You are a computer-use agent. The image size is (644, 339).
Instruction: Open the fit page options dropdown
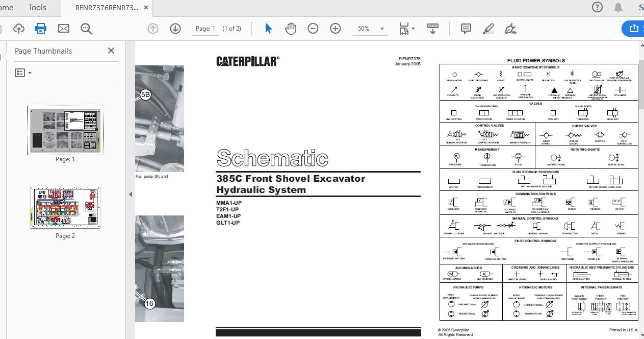pyautogui.click(x=406, y=29)
